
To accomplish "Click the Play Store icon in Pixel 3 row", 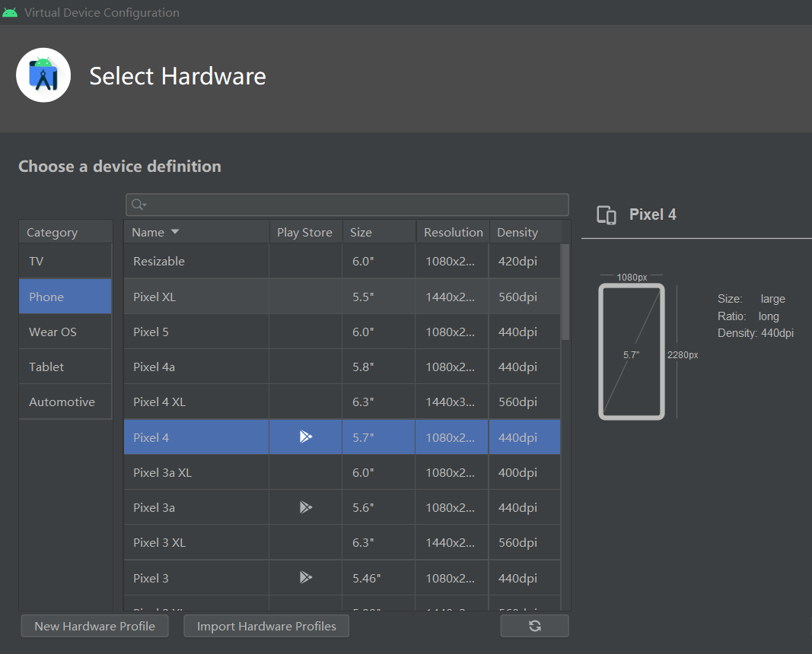I will (305, 577).
